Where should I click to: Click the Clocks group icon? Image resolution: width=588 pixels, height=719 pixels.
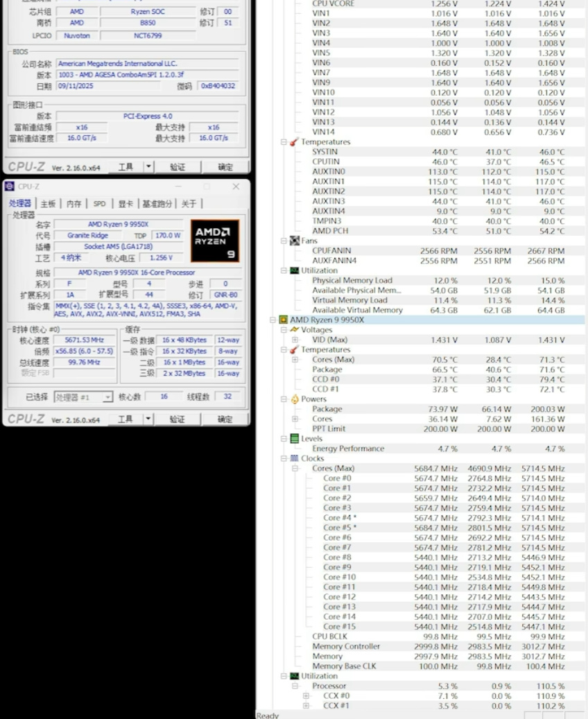click(x=295, y=458)
